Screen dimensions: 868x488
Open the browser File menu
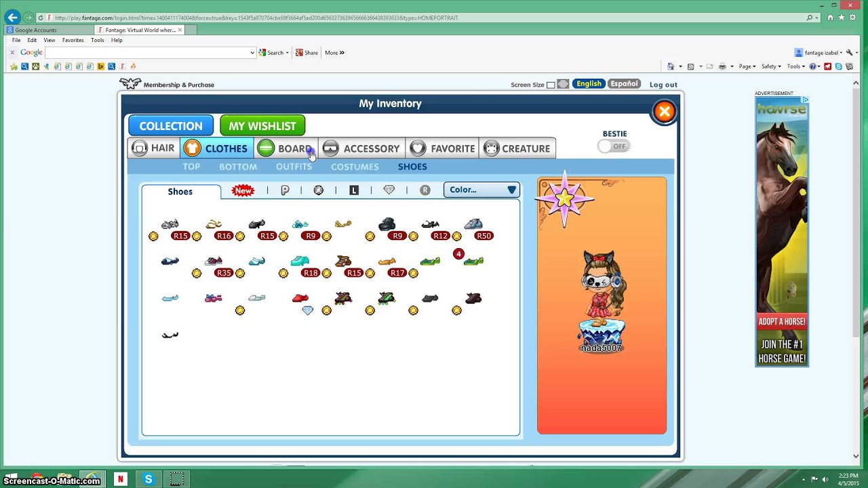click(16, 41)
